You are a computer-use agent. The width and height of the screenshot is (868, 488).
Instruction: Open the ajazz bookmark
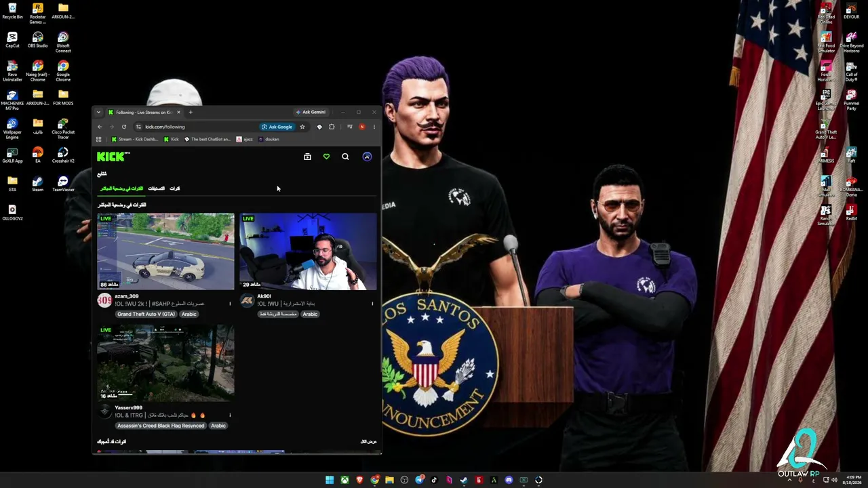(x=244, y=140)
